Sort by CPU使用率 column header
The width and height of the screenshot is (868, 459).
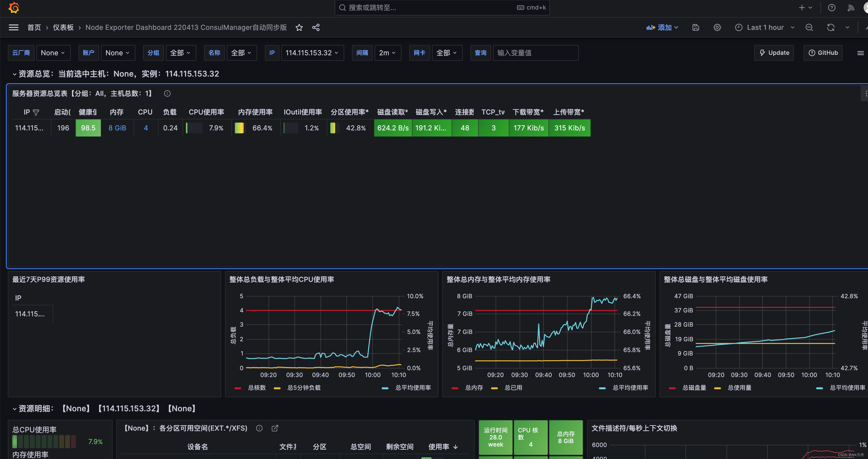click(x=206, y=112)
